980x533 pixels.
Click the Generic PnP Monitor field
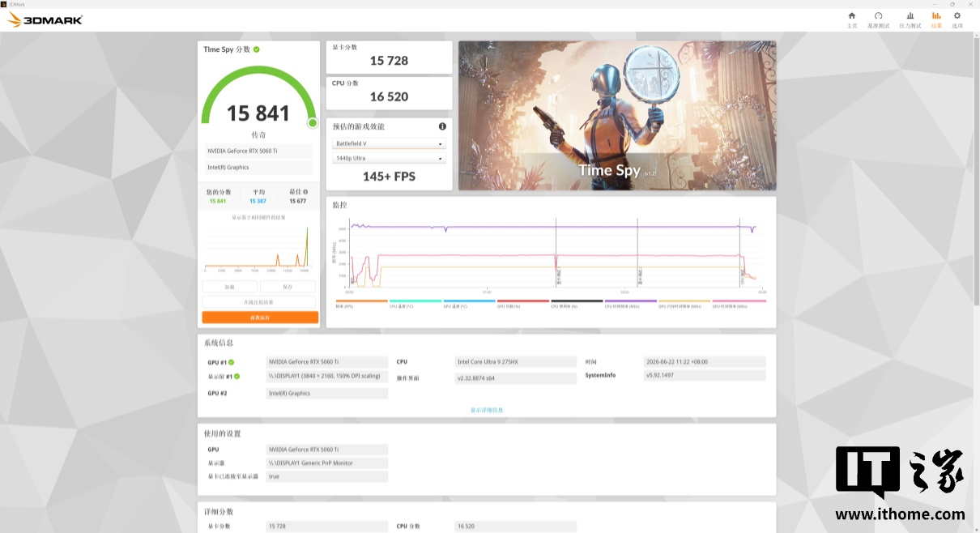point(327,463)
